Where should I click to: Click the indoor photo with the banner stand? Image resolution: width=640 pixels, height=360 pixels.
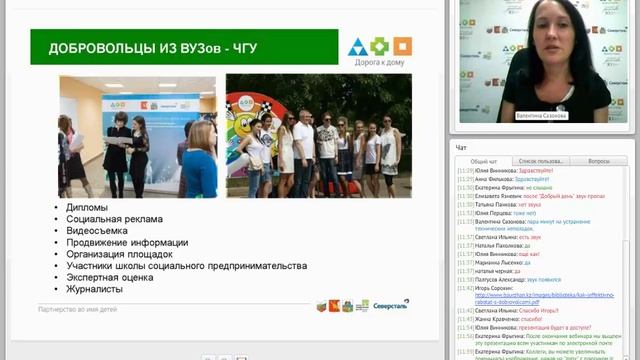tap(138, 137)
